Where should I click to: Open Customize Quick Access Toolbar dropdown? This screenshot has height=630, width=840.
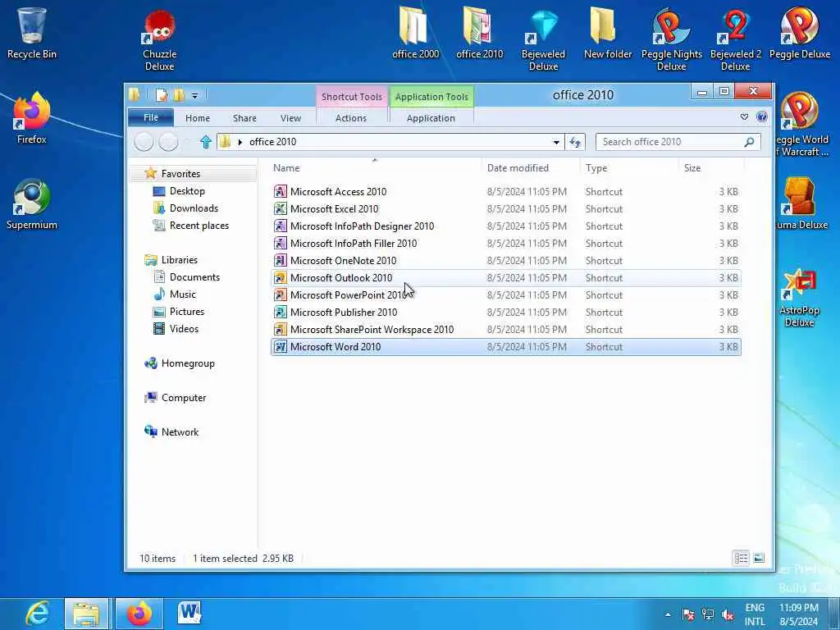coord(194,96)
